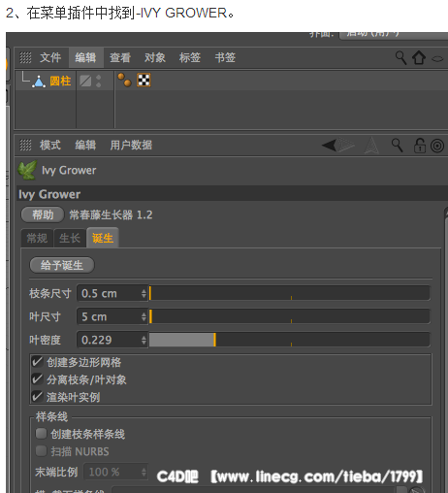
Task: Open the 用户数据 menu
Action: tap(131, 145)
